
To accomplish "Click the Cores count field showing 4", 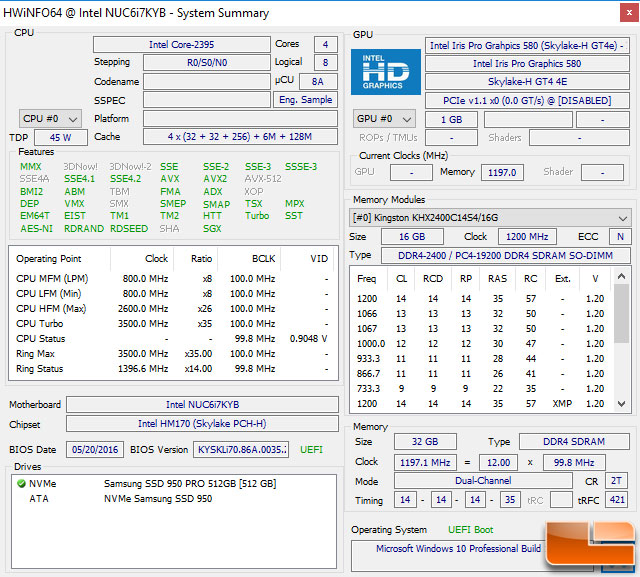I will click(326, 44).
